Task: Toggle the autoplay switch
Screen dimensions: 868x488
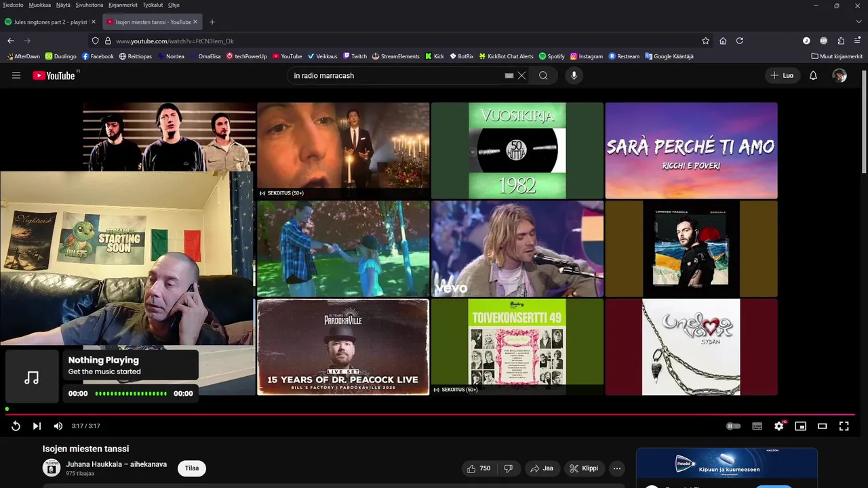Action: (x=734, y=426)
